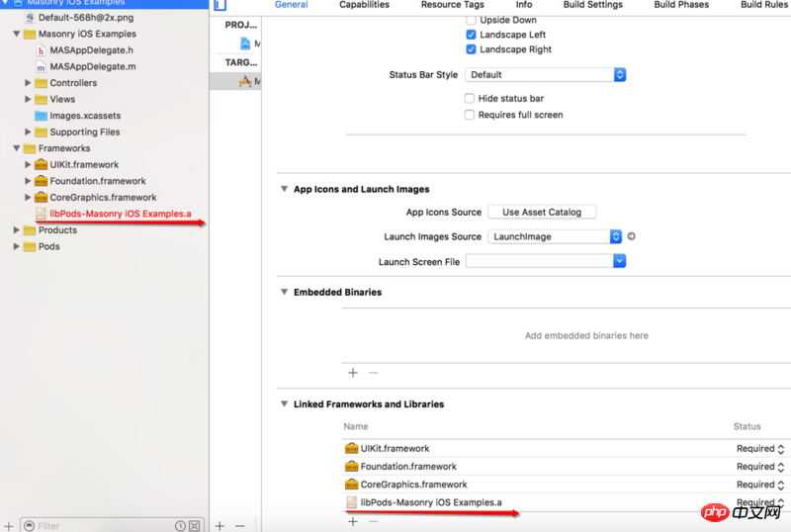This screenshot has height=532, width=791.
Task: Click arrow icon next to Launch Images Source
Action: click(631, 236)
